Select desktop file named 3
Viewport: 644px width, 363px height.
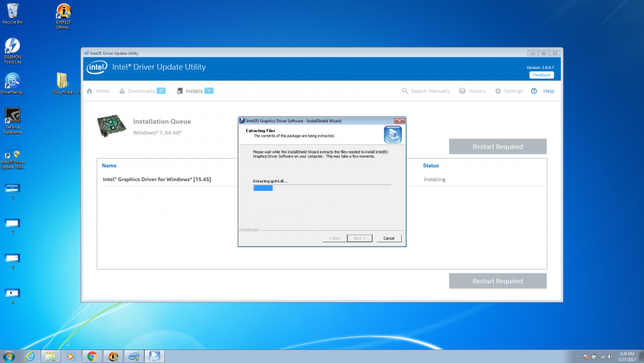pyautogui.click(x=12, y=262)
